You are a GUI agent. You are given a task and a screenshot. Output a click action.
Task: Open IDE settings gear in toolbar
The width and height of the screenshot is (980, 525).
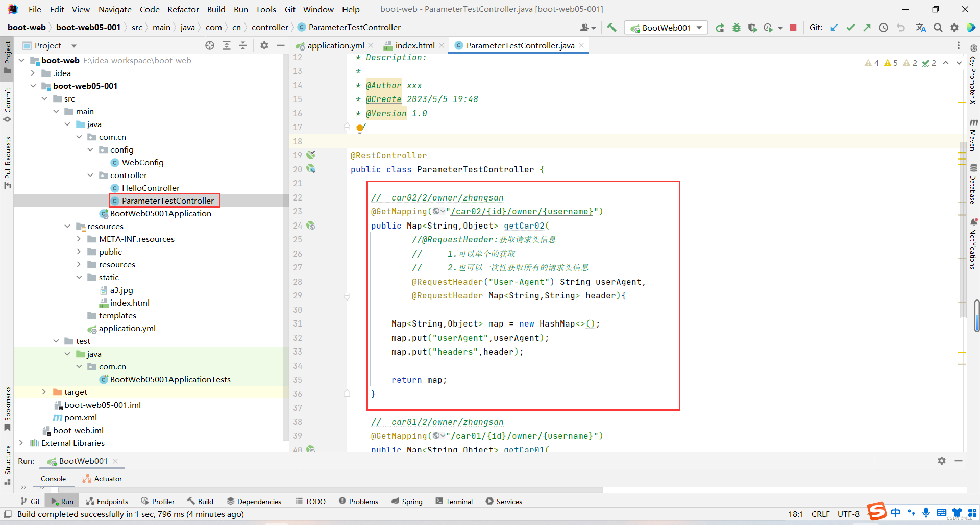(x=954, y=28)
